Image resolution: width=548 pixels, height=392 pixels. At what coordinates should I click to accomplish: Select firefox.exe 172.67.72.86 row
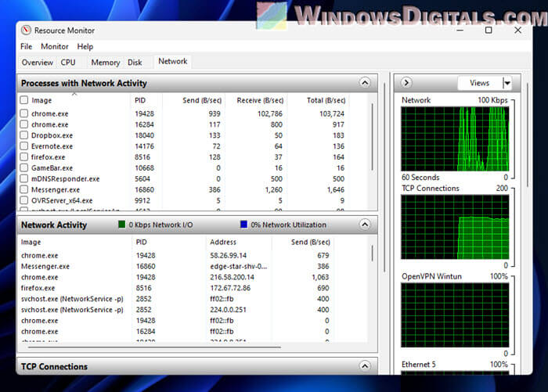[x=175, y=288]
